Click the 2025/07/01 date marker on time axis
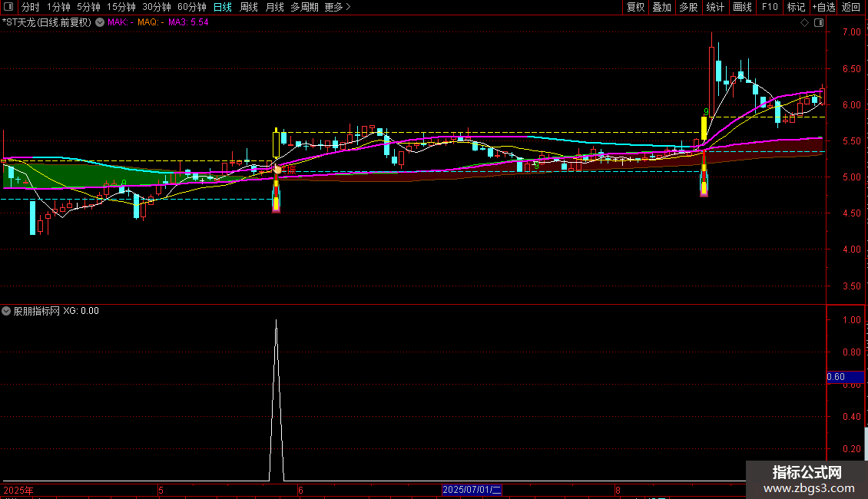Viewport: 868px width, 499px height. click(x=472, y=490)
